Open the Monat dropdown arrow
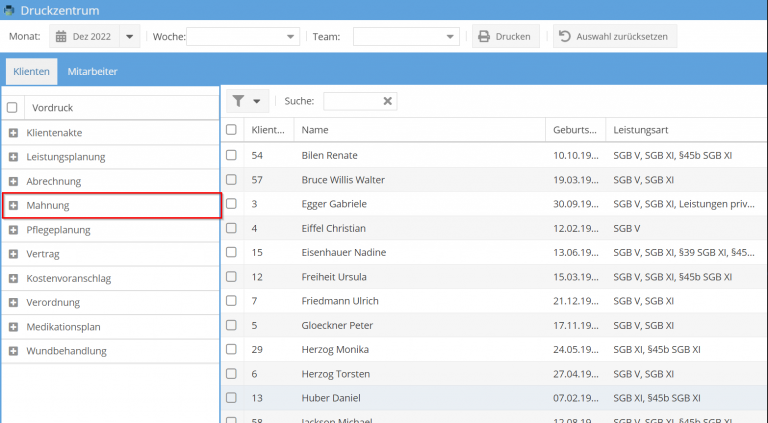Screen dimensions: 768x423 point(130,37)
